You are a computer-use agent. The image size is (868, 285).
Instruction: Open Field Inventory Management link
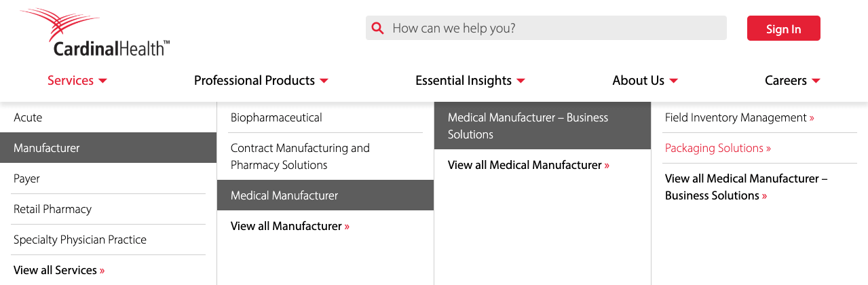click(740, 117)
